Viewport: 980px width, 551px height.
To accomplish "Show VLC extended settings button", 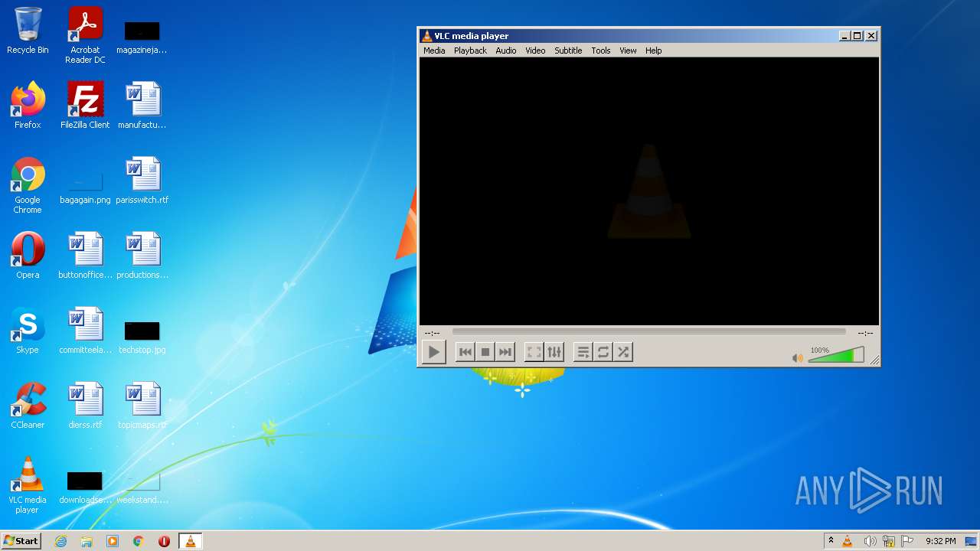I will click(554, 352).
